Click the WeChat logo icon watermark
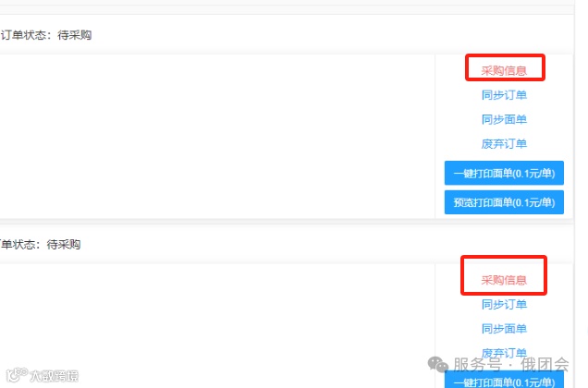Screen dimensions: 588x388 click(x=437, y=364)
